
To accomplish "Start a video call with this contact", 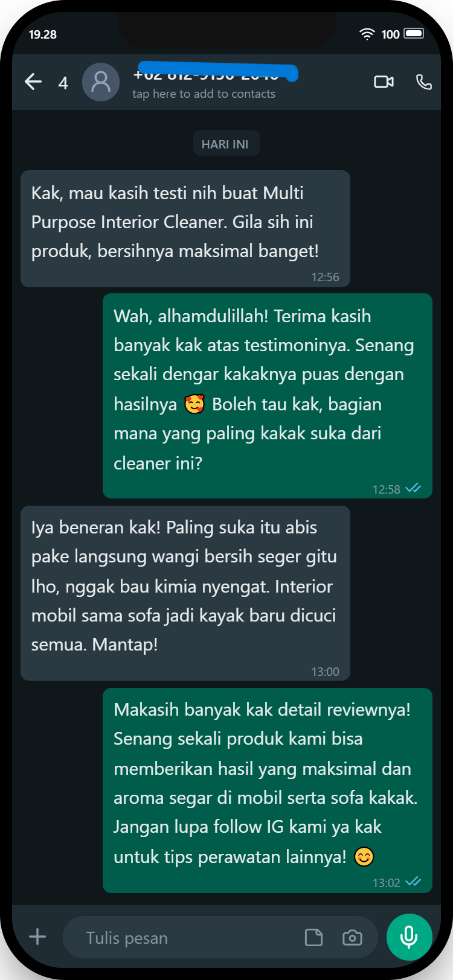I will (x=384, y=81).
